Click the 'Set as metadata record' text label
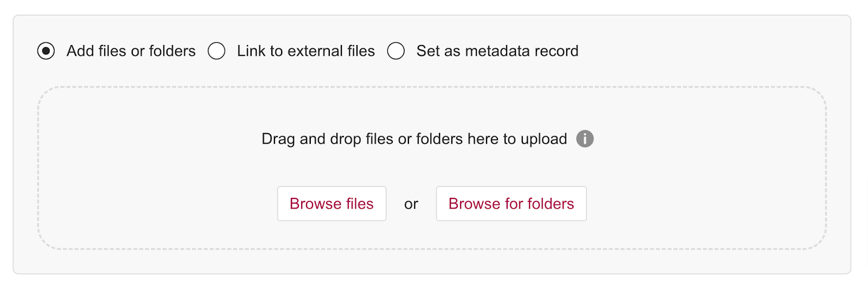868x291 pixels. 497,51
